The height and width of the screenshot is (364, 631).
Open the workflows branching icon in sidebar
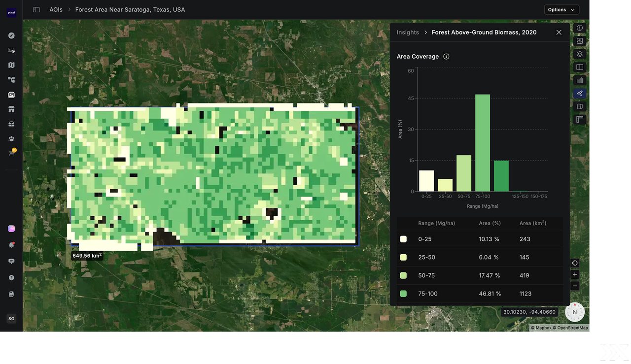point(11,80)
